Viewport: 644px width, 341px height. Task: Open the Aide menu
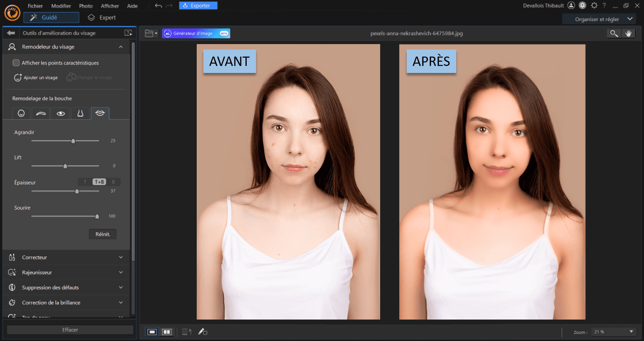[x=132, y=6]
